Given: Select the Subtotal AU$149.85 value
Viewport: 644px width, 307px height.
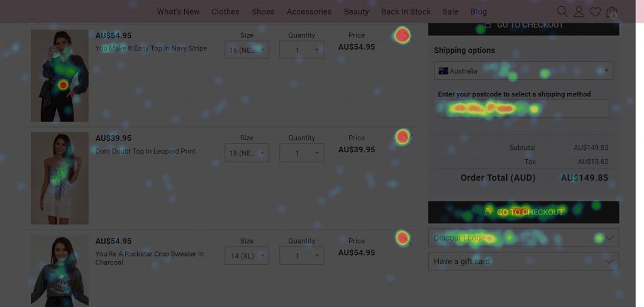Looking at the screenshot, I should [x=591, y=148].
